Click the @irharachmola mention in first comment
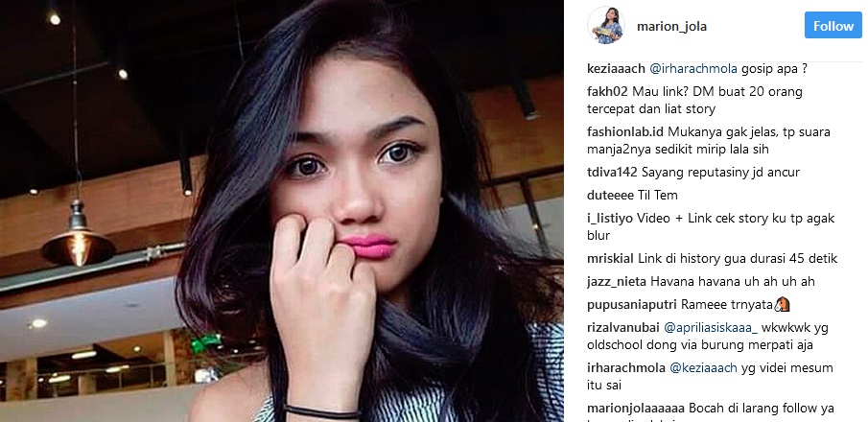The width and height of the screenshot is (868, 422). point(693,69)
